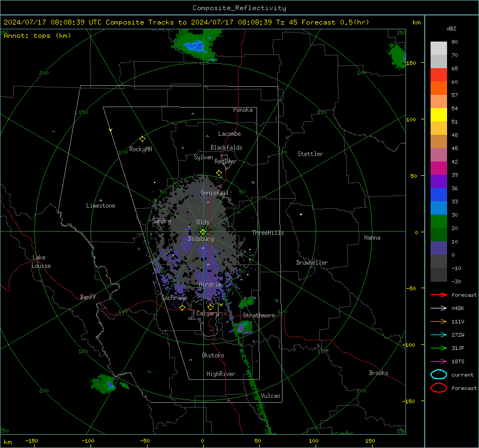Click the bright green swatch in dBZ scale
Screen dimensions: 479x448
(x=439, y=221)
